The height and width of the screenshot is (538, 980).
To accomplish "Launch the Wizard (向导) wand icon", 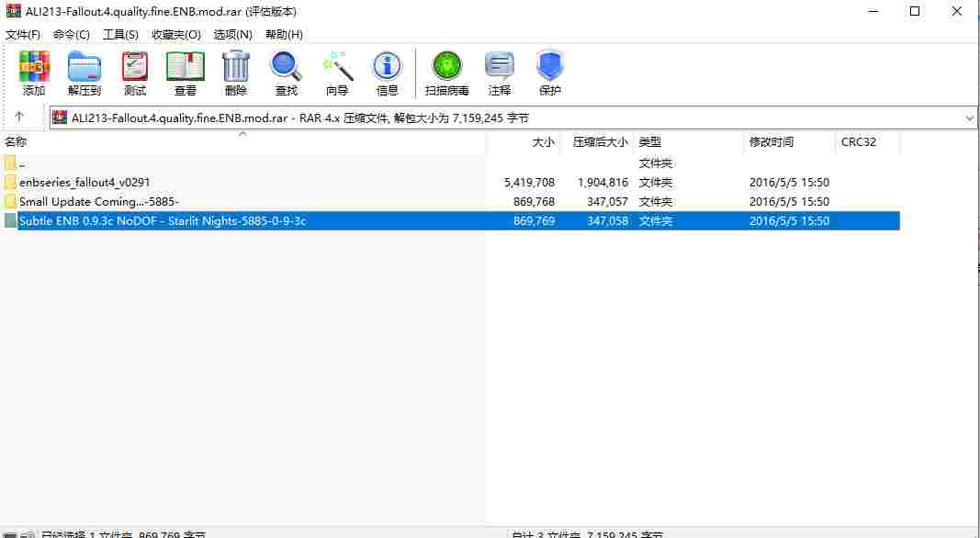I will pos(337,67).
